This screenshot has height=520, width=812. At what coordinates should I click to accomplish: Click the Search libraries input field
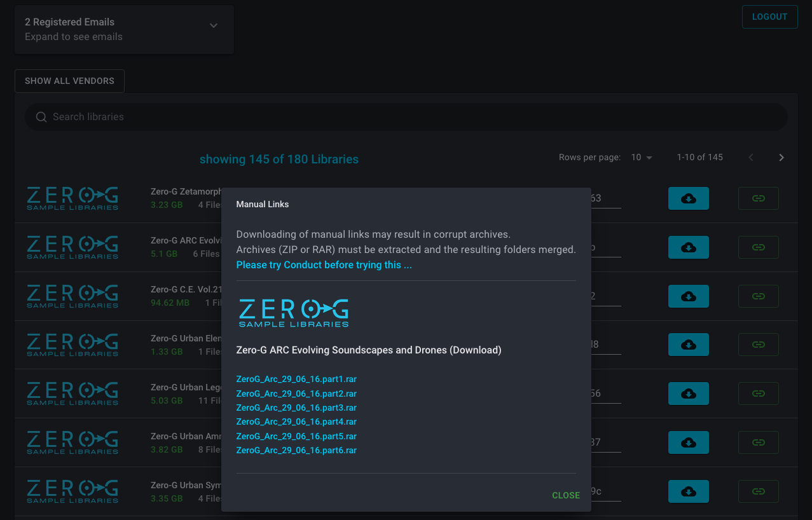(x=407, y=117)
